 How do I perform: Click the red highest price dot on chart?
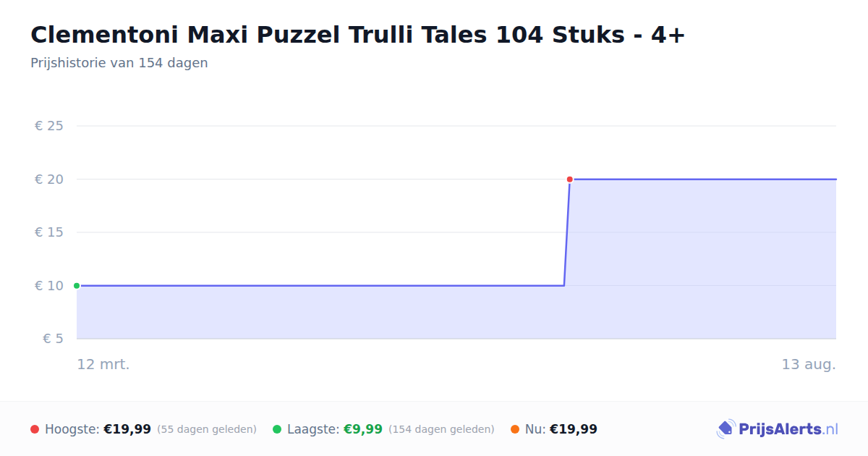(570, 179)
